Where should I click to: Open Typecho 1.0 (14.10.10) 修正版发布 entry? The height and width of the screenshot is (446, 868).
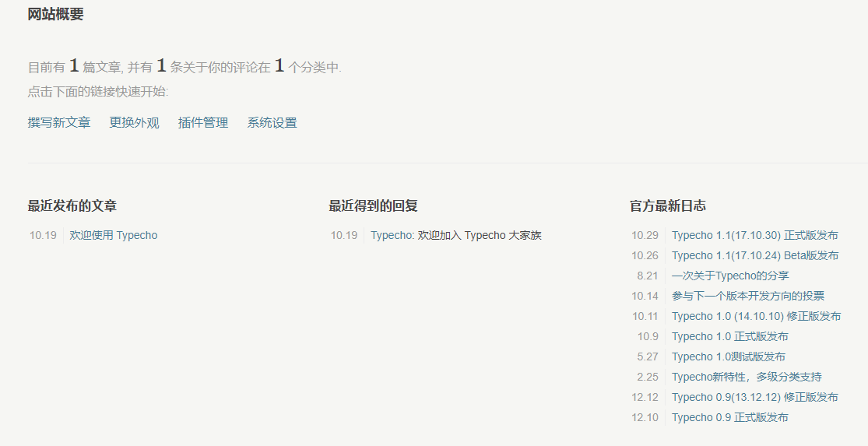756,317
